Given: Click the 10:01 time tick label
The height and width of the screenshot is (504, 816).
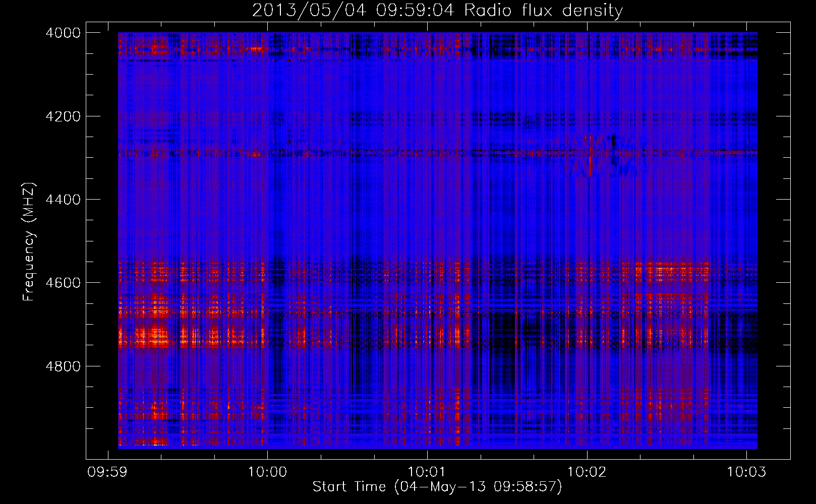Looking at the screenshot, I should [427, 472].
